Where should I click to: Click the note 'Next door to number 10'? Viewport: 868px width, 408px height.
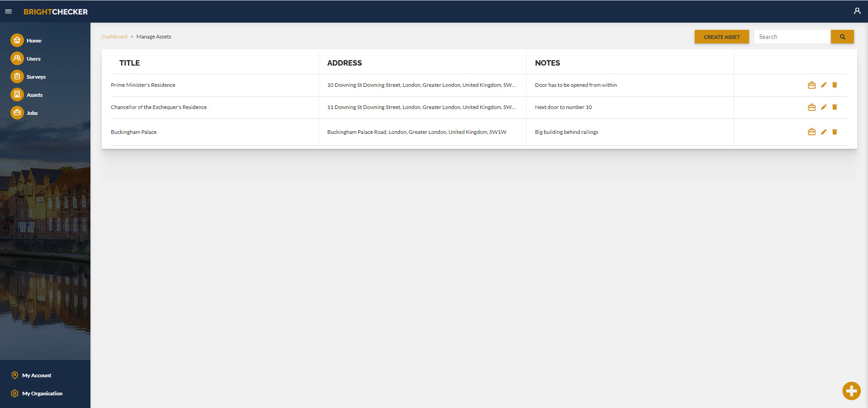[x=563, y=107]
